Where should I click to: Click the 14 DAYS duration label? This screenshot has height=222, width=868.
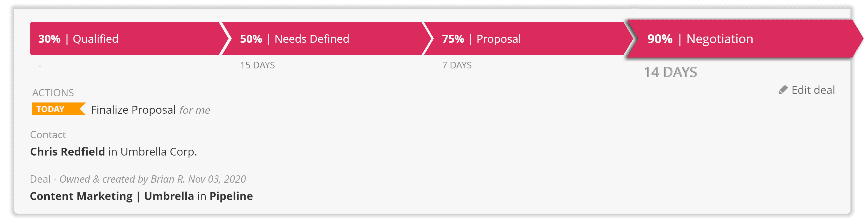[670, 72]
